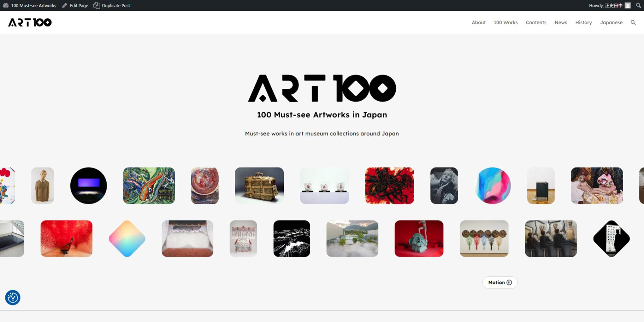Screen dimensions: 644x322
Task: Switch language to Japanese
Action: pos(611,23)
